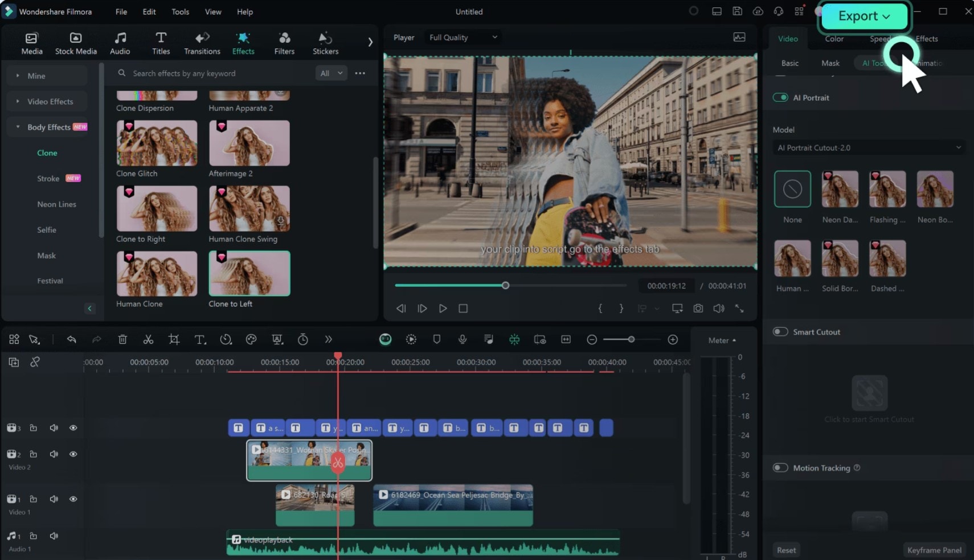Click the search effects input field
Image resolution: width=974 pixels, height=560 pixels.
click(212, 73)
